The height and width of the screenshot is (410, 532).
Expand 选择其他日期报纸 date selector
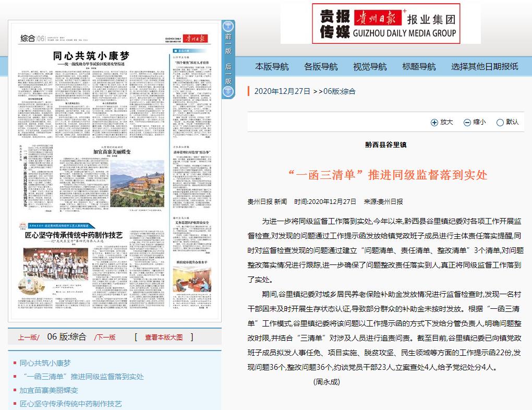point(485,66)
